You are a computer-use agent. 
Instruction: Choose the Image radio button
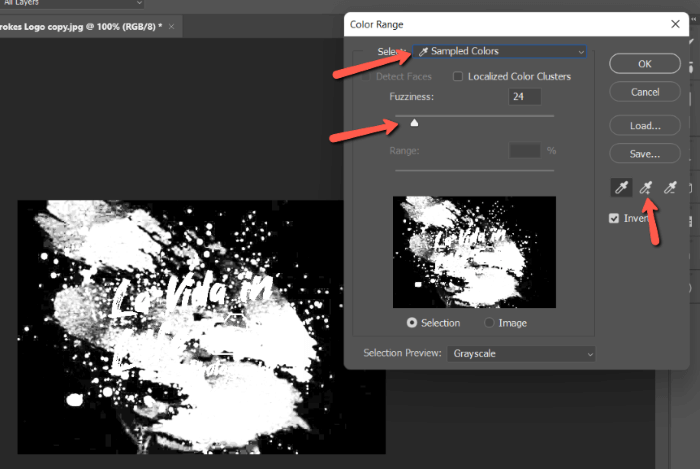489,323
